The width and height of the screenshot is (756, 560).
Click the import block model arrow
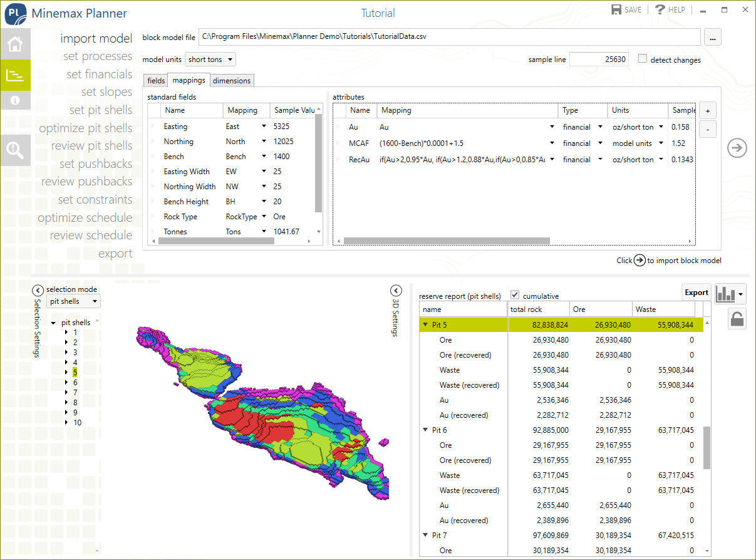pos(737,148)
